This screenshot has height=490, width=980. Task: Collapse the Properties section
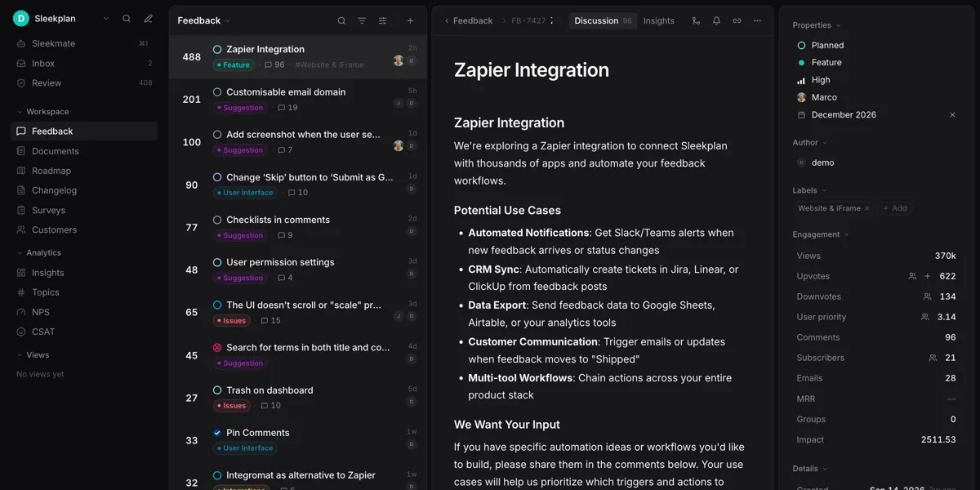coord(817,25)
